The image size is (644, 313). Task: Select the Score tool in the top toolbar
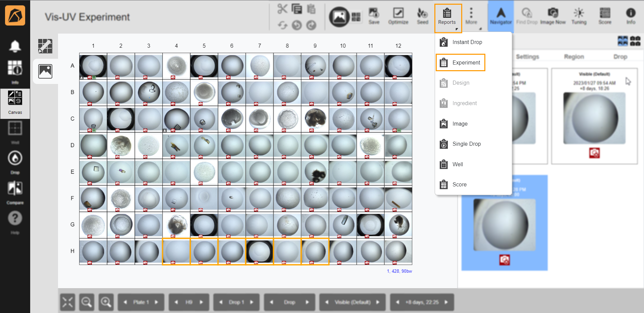click(605, 16)
